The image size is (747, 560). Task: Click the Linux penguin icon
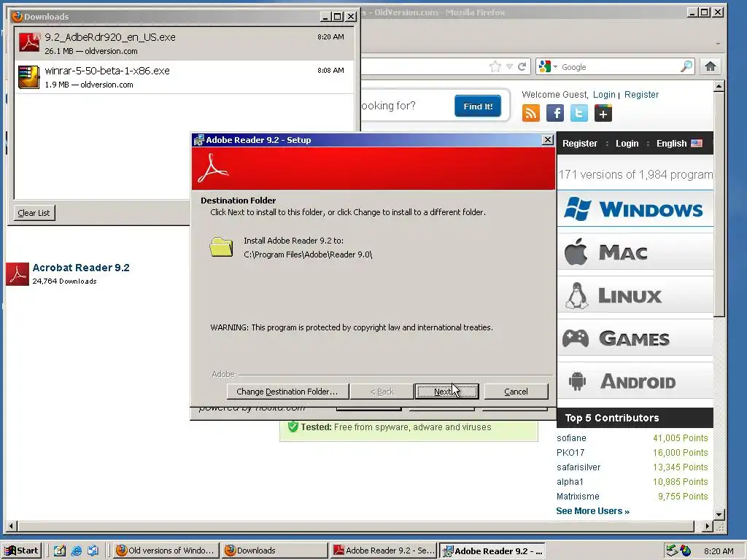(577, 295)
